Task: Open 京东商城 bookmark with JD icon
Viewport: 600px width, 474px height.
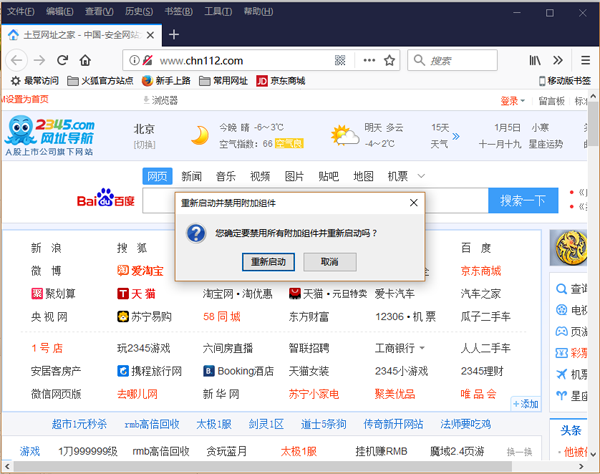Action: (x=281, y=81)
